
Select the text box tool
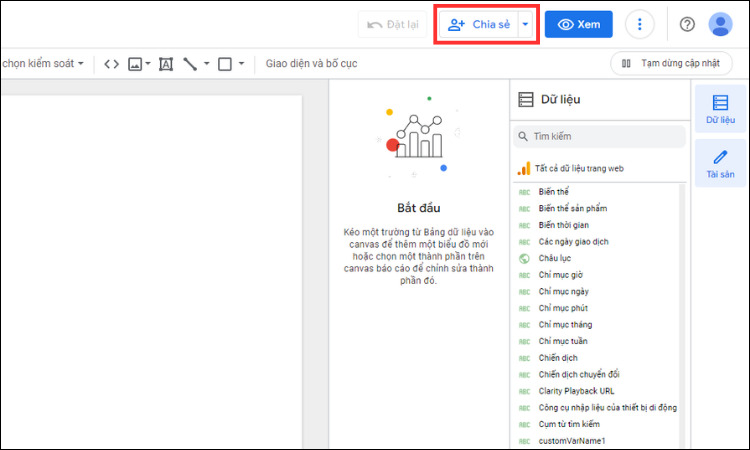(x=166, y=64)
